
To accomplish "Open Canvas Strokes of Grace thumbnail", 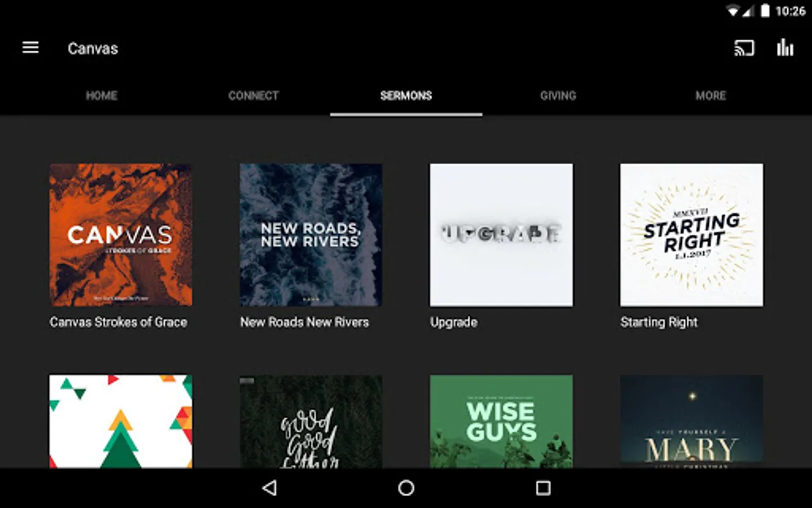I will click(x=121, y=235).
